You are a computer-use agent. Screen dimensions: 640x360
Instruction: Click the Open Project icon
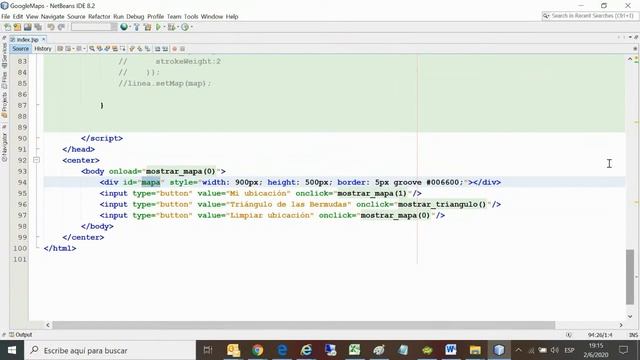pos(27,27)
